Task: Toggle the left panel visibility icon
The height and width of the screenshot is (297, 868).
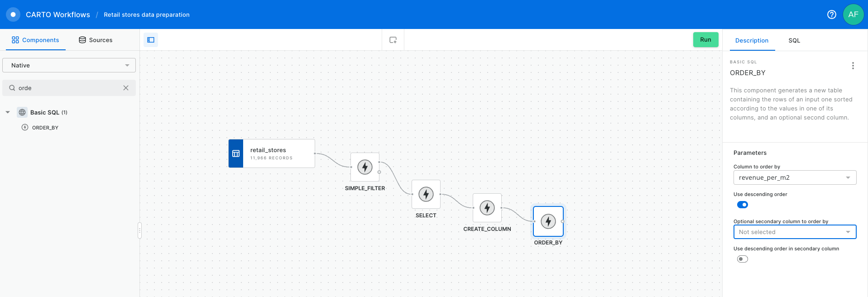Action: click(151, 40)
